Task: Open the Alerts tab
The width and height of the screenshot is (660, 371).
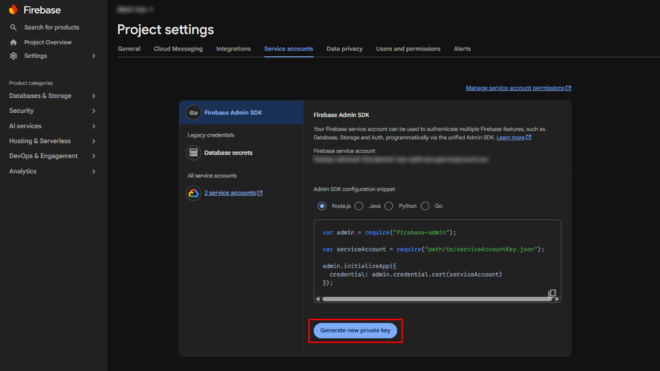Action: click(x=462, y=49)
